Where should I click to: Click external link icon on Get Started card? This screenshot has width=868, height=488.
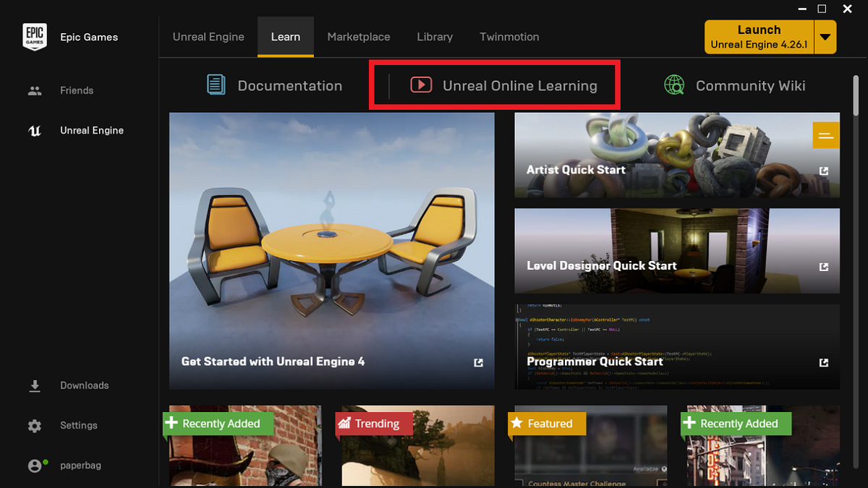[478, 362]
